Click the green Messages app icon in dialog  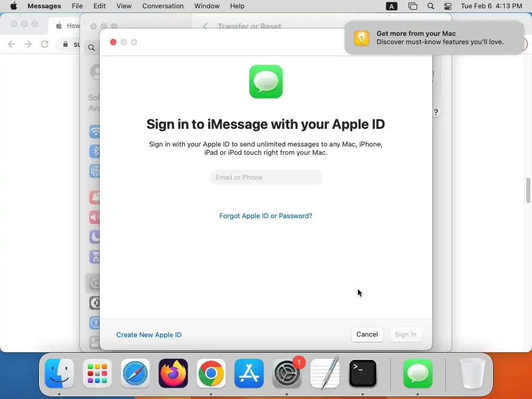click(x=265, y=82)
